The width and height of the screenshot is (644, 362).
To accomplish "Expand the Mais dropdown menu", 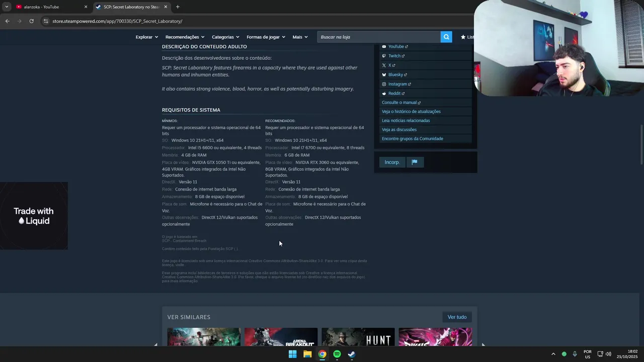I will 300,37.
